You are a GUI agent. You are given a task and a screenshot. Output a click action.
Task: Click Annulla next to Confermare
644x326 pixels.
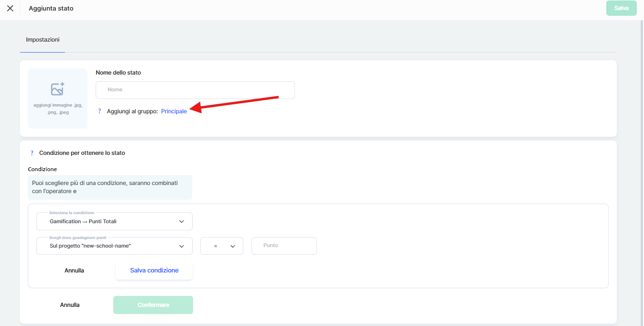70,305
